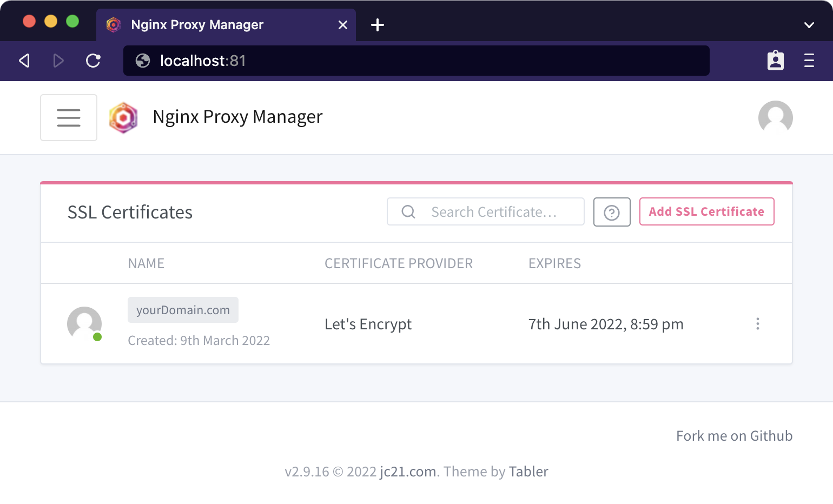Open the Tabler theme link
This screenshot has width=833, height=504.
pyautogui.click(x=528, y=472)
